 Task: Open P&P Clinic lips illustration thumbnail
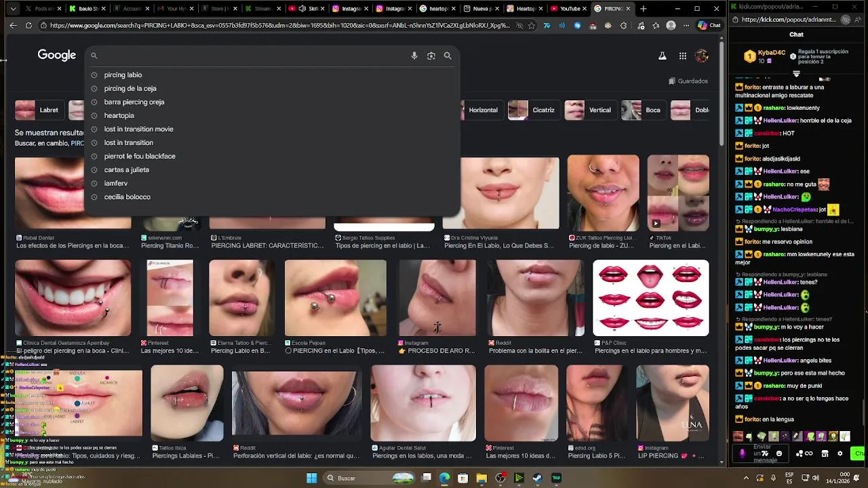[651, 298]
